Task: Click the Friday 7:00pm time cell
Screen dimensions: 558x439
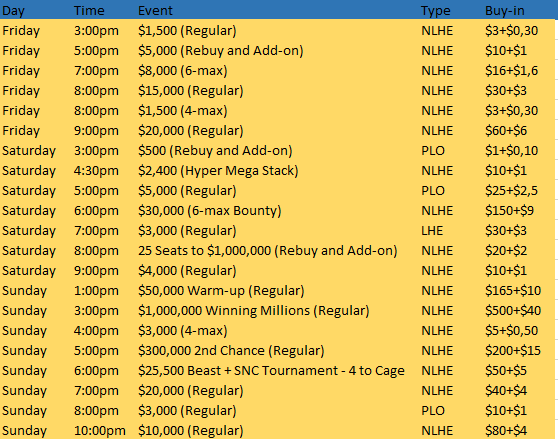Action: [96, 70]
